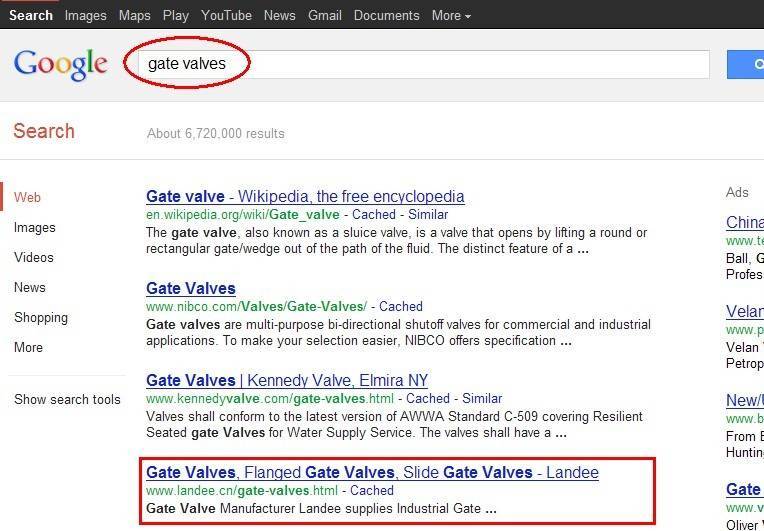Open Gate valve Wikipedia result
Image resolution: width=764 pixels, height=531 pixels.
point(305,196)
